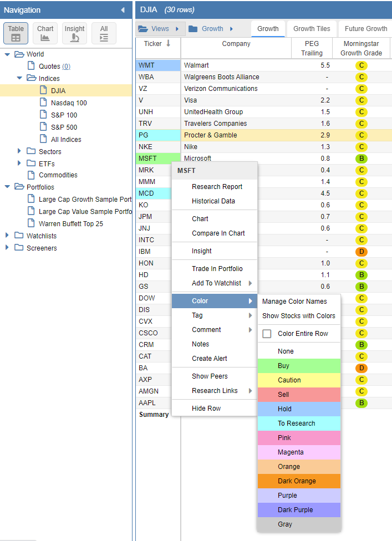Select the Procter & Gamble company cell
The height and width of the screenshot is (541, 392).
pyautogui.click(x=236, y=135)
